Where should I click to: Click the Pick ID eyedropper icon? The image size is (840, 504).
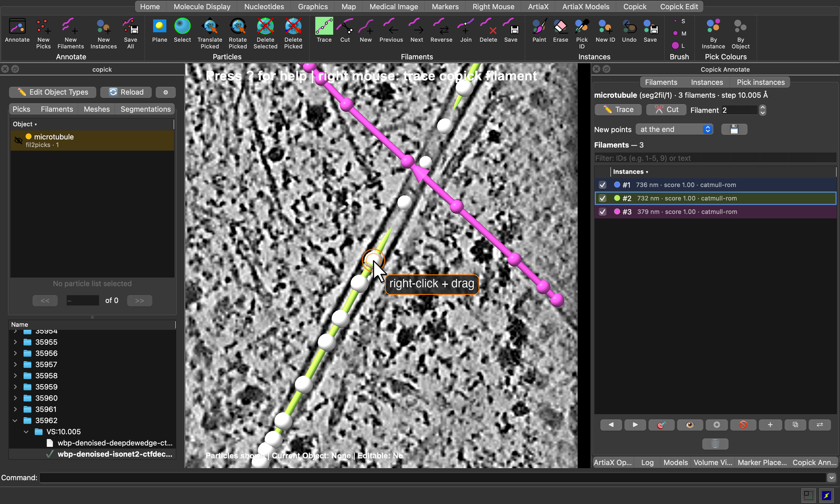click(582, 26)
